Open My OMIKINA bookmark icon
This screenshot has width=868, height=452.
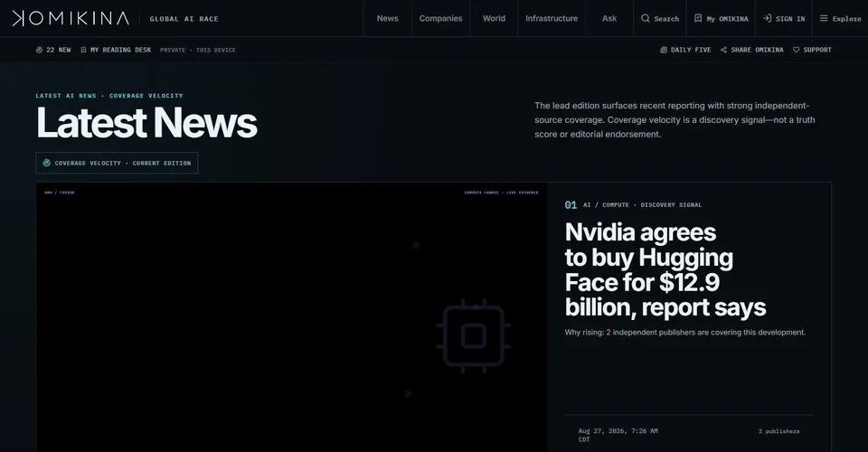(698, 18)
